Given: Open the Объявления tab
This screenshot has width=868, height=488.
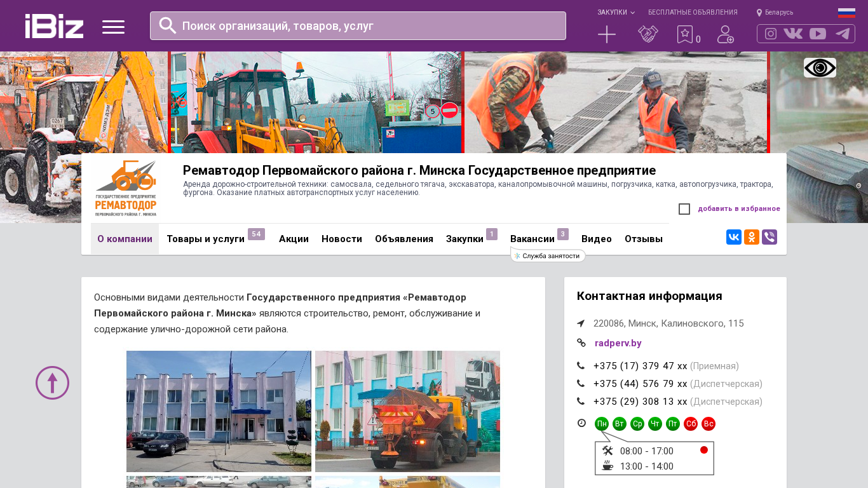Looking at the screenshot, I should 404,239.
